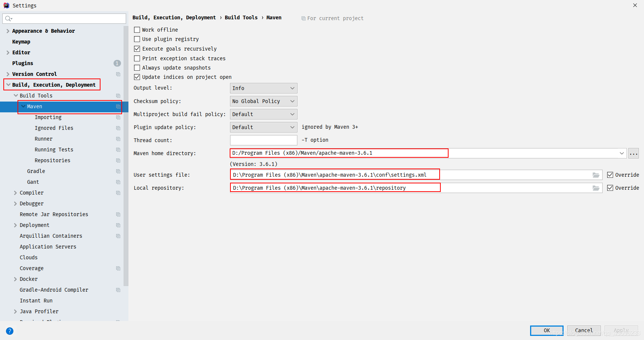Click the User settings file path field

(416, 175)
